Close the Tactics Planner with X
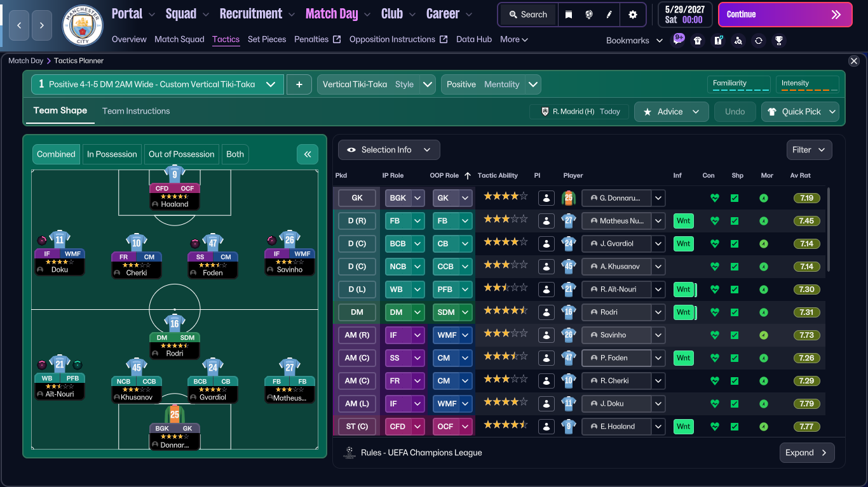868x487 pixels. pyautogui.click(x=854, y=61)
